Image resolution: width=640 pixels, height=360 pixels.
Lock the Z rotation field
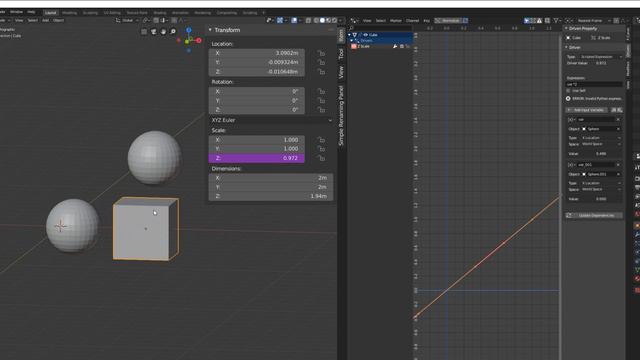pyautogui.click(x=321, y=110)
